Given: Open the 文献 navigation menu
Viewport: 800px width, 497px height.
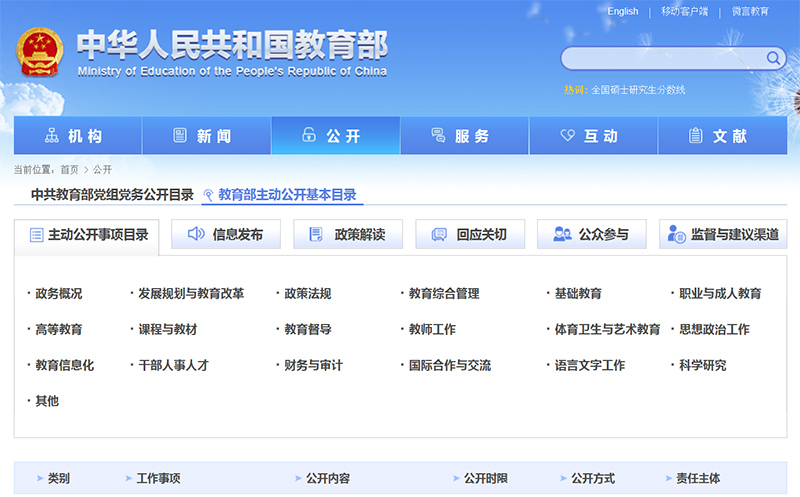Looking at the screenshot, I should [722, 135].
